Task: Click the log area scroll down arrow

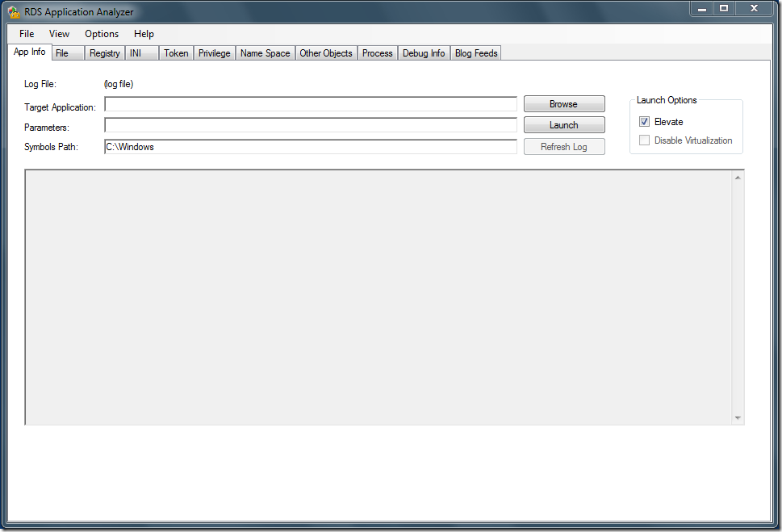Action: 737,417
